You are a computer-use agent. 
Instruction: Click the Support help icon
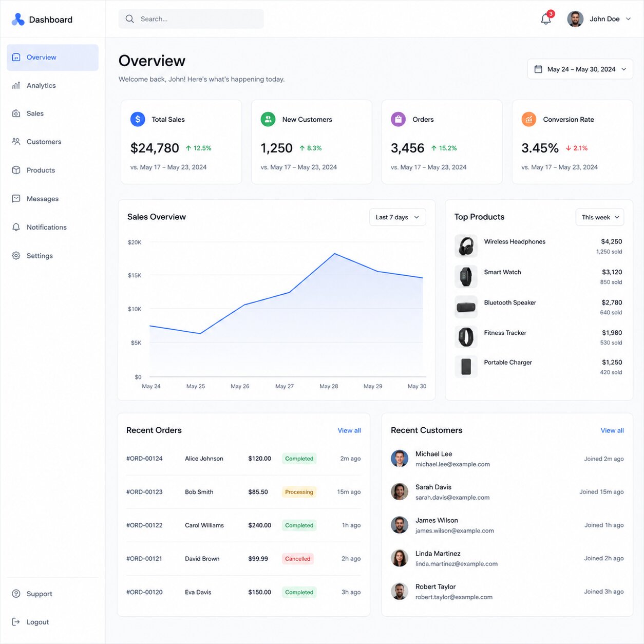pyautogui.click(x=16, y=594)
